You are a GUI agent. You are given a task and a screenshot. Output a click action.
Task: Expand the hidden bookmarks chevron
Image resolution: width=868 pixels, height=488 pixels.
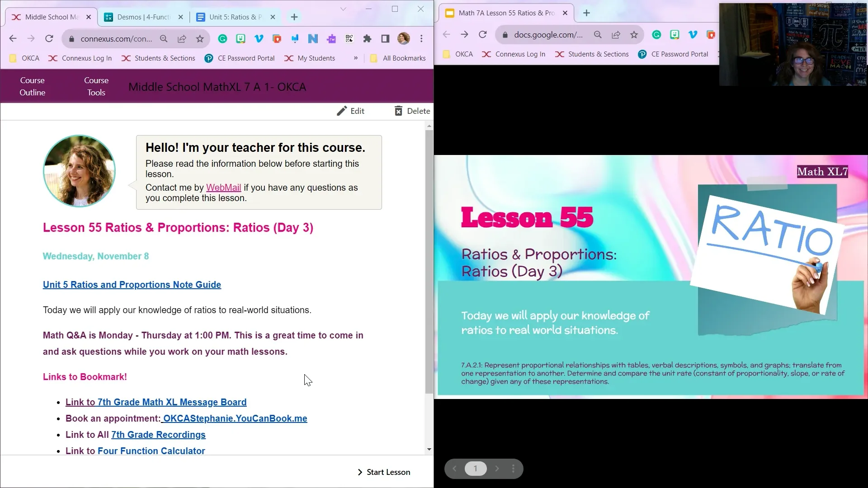[x=356, y=58]
